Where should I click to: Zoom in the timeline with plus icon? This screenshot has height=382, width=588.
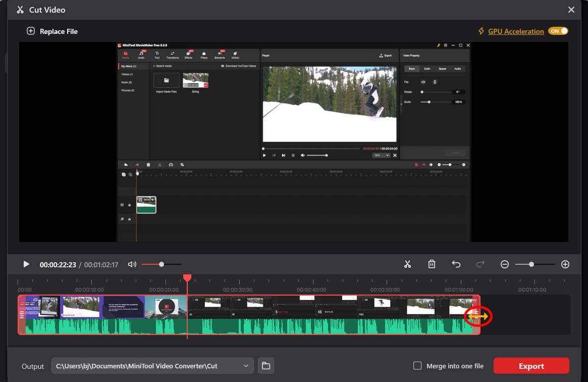[565, 264]
